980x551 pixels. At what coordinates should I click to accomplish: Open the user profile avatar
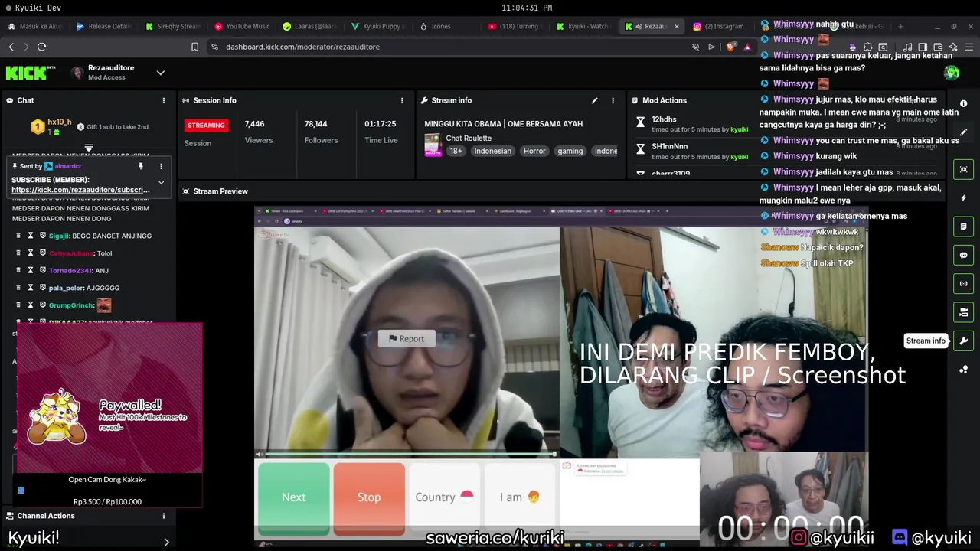952,73
